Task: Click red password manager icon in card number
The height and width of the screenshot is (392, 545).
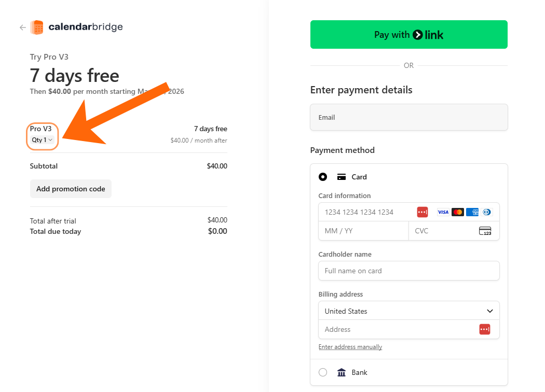Action: coord(423,212)
